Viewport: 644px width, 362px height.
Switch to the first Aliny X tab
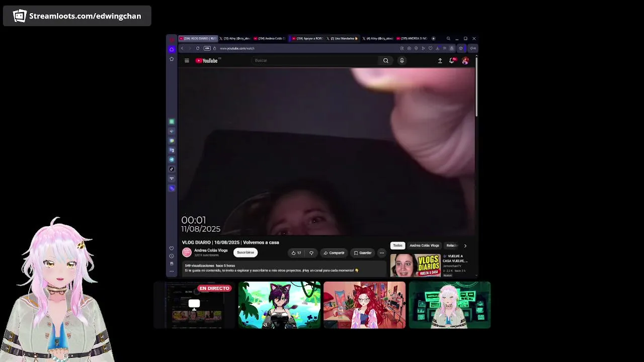pos(234,38)
